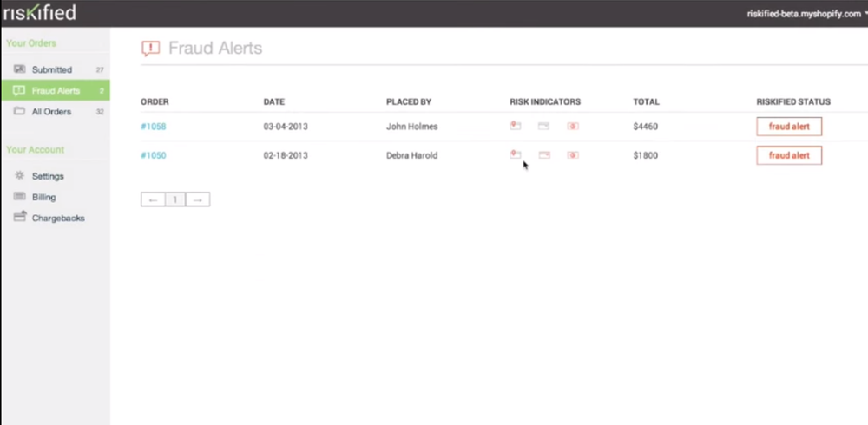868x425 pixels.
Task: Click the name Debra Harold
Action: [x=411, y=155]
